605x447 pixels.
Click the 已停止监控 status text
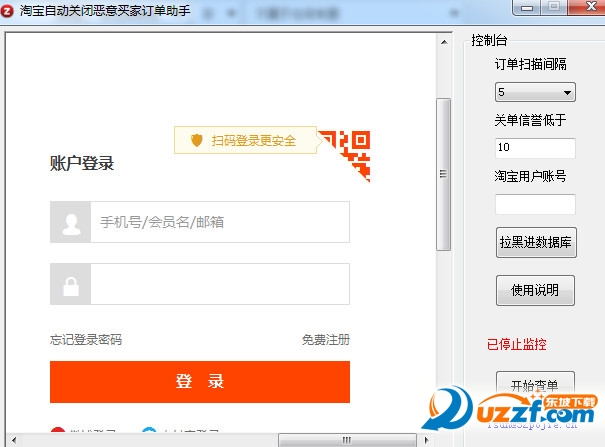pyautogui.click(x=517, y=344)
